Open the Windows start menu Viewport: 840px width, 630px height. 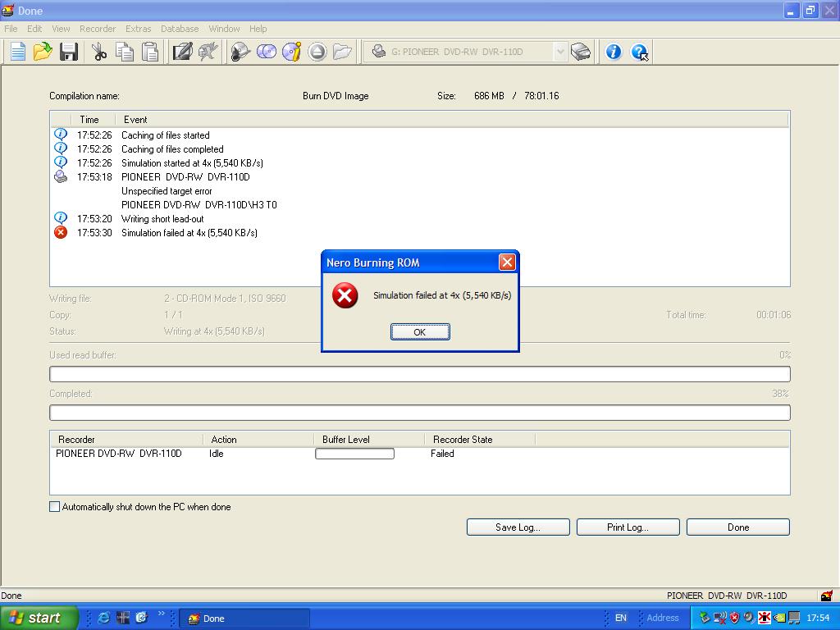39,618
